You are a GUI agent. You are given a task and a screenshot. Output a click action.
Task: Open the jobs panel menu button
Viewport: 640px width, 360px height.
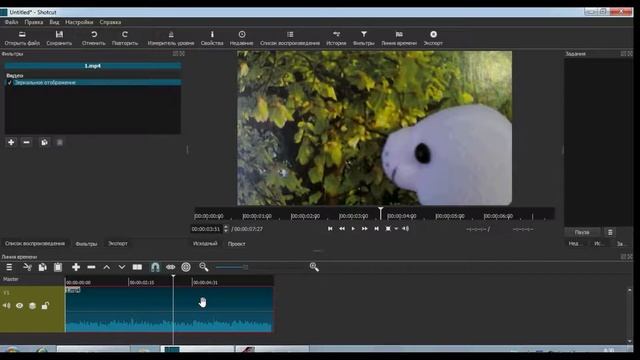pyautogui.click(x=610, y=232)
